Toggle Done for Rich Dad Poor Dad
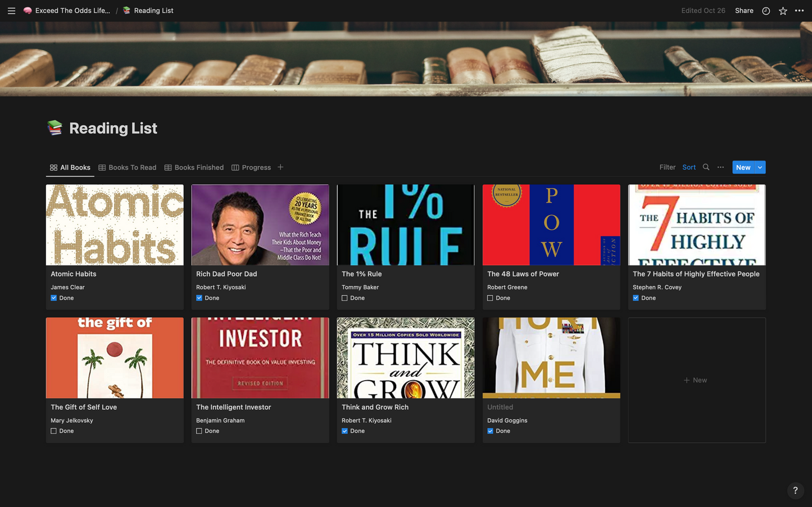Image resolution: width=812 pixels, height=507 pixels. click(x=199, y=298)
